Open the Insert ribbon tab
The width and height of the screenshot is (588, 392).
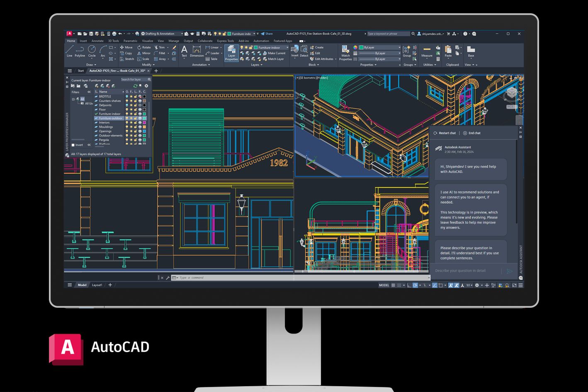[x=83, y=41]
